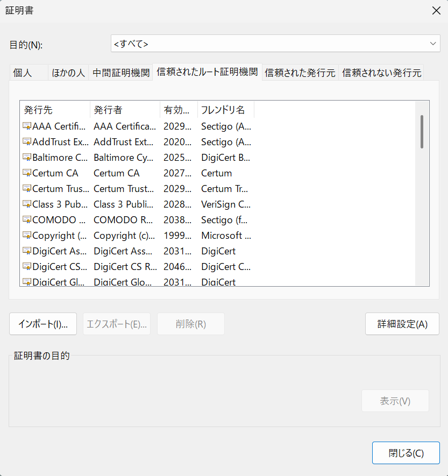This screenshot has height=476, width=448.
Task: Click friendly name 'DigiCert B...' cell
Action: (x=226, y=158)
